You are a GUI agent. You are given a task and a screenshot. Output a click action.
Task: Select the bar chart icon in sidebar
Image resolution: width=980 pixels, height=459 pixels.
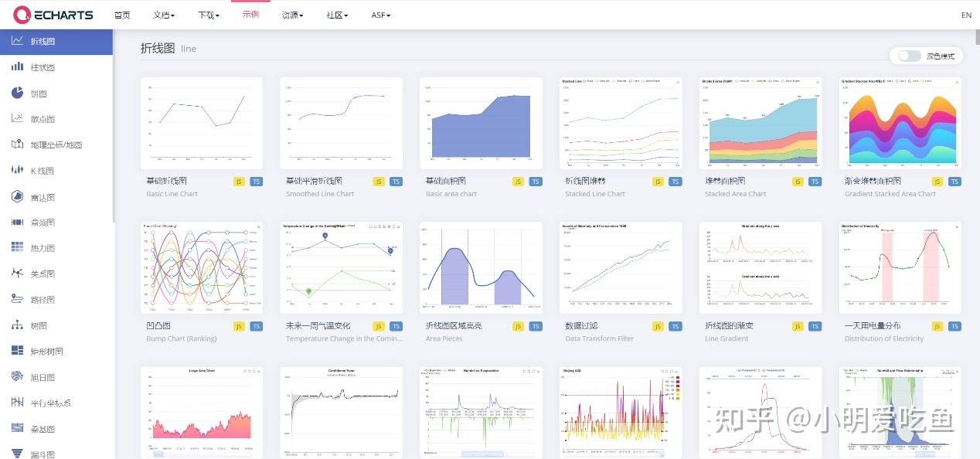(x=17, y=67)
